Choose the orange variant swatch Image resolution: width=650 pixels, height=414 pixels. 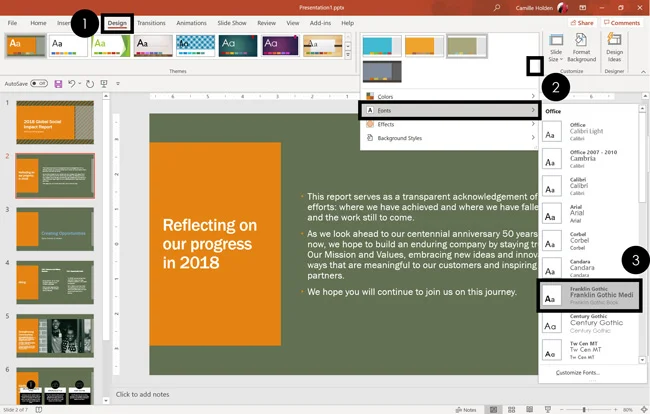click(424, 46)
